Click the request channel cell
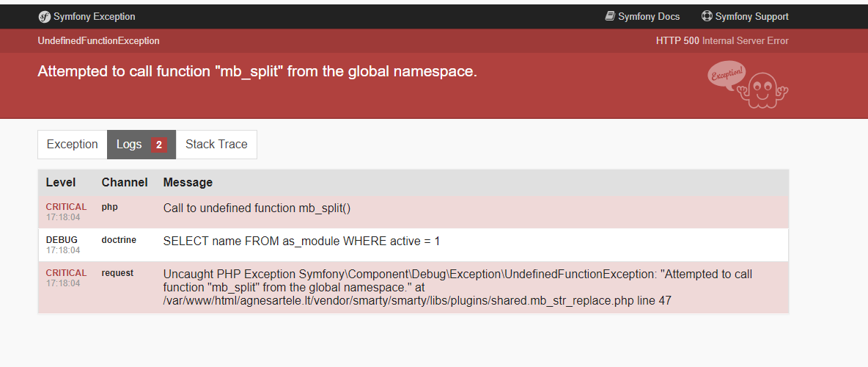Viewport: 868px width, 367px height. pos(117,273)
